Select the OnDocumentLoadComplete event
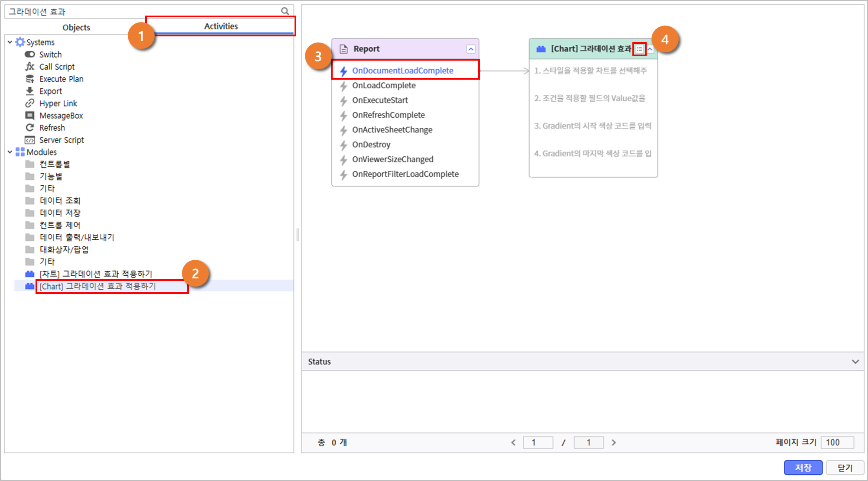The width and height of the screenshot is (868, 481). point(402,71)
